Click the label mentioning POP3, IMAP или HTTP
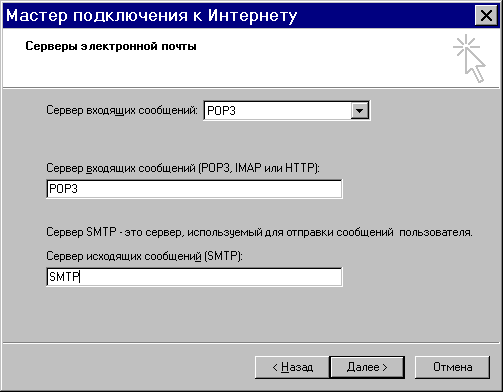Screen dimensions: 503x392 [183, 168]
